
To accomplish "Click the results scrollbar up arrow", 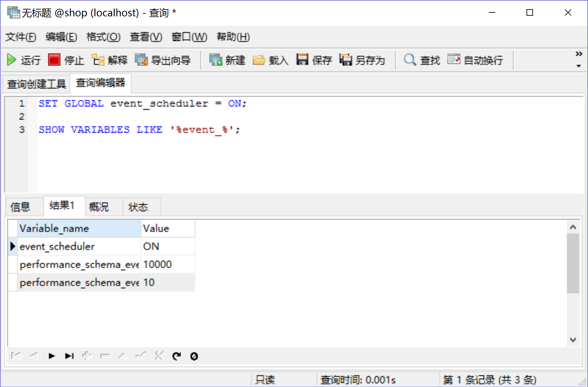I will point(573,227).
